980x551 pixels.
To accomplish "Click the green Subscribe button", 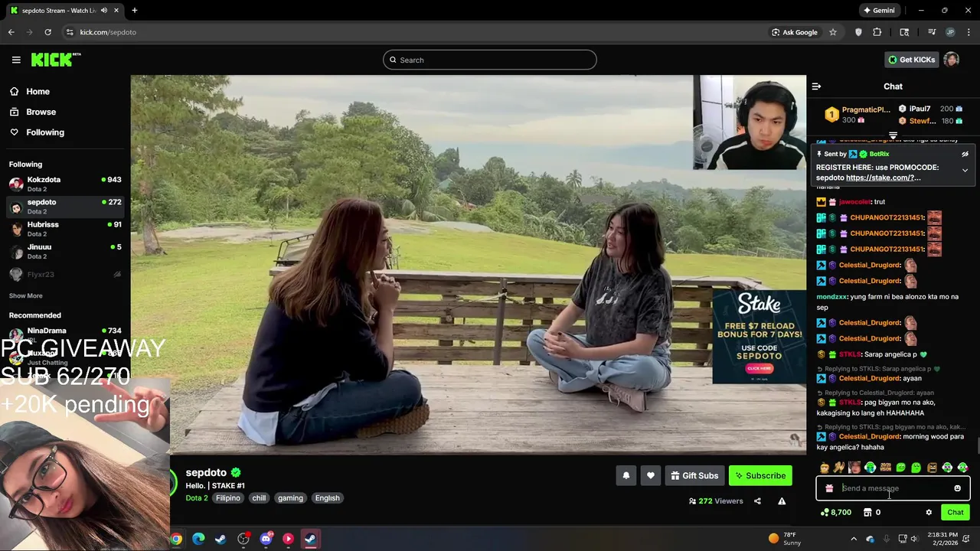I will point(760,476).
